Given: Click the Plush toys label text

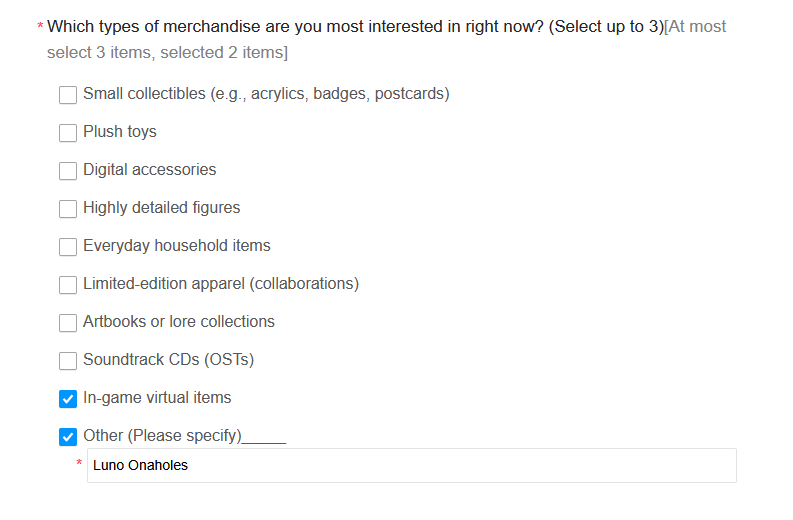Looking at the screenshot, I should [120, 132].
